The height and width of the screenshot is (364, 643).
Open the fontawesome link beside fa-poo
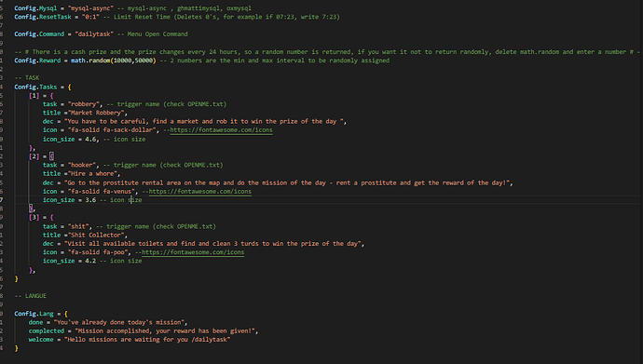tap(193, 252)
